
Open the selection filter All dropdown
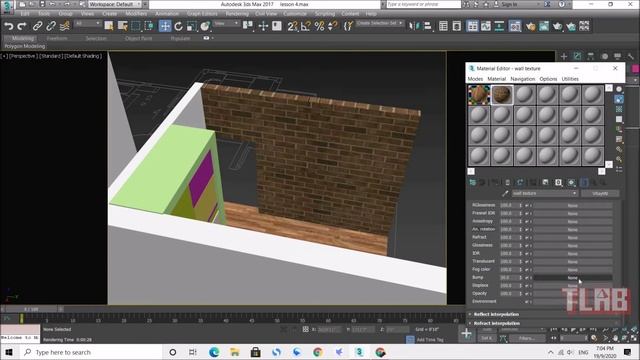tap(87, 24)
